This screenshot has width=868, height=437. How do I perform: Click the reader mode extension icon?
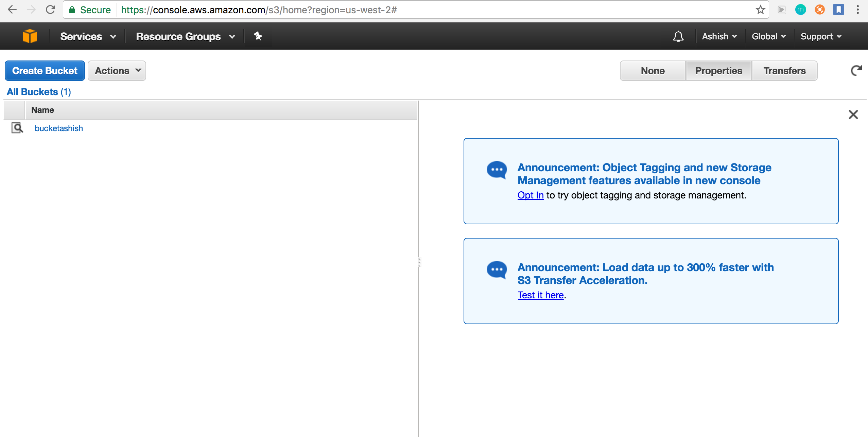pyautogui.click(x=782, y=10)
